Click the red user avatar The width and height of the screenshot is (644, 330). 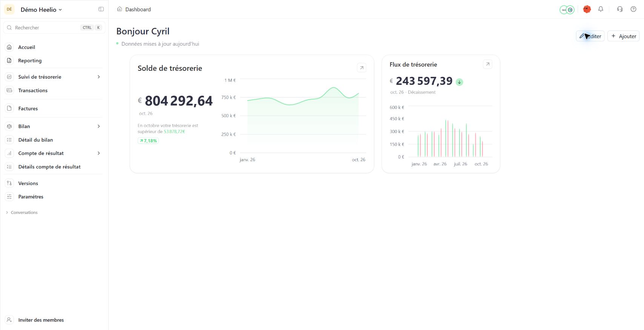[x=587, y=9]
